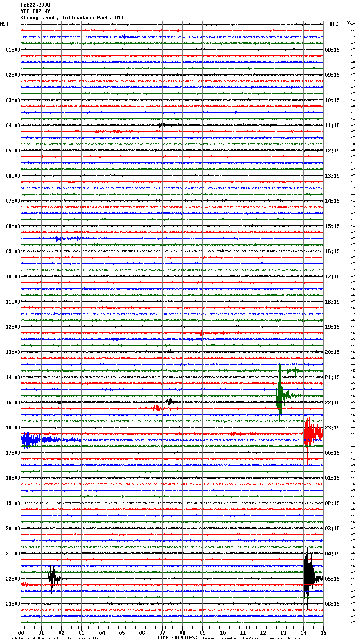Select the 15:00 MST time label
357x644 pixels.
[x=13, y=403]
